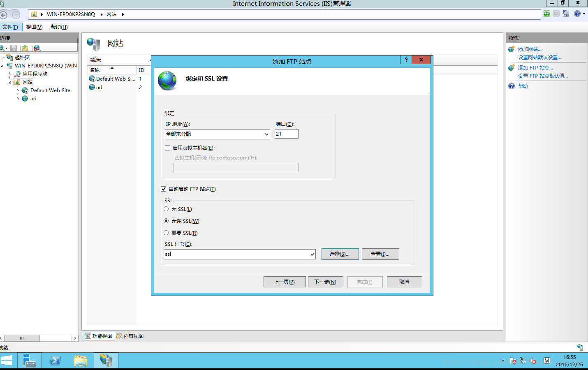Image resolution: width=588 pixels, height=370 pixels.
Task: Click the home icon in the address toolbar
Action: click(566, 14)
